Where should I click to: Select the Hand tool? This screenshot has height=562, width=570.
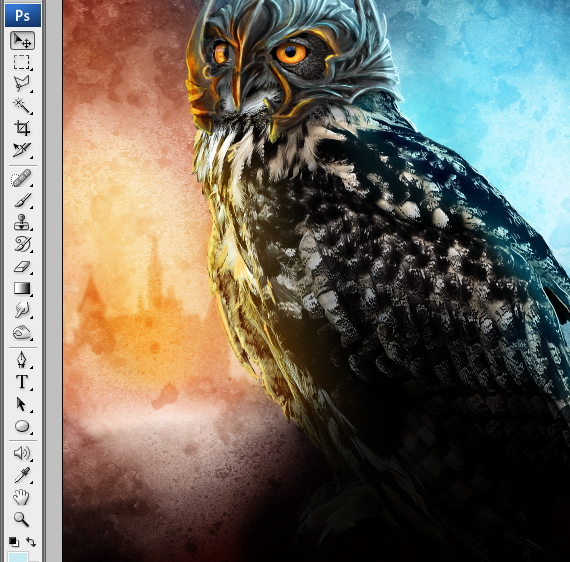pyautogui.click(x=22, y=497)
